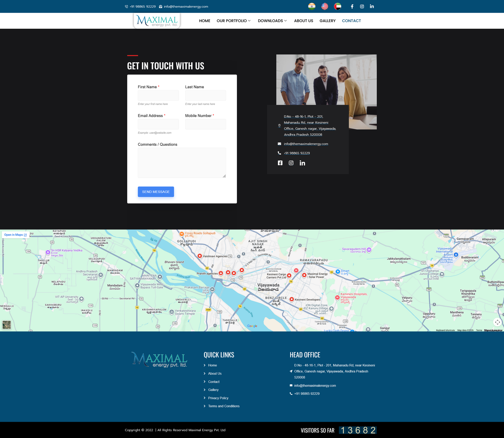504x438 pixels.
Task: Focus the First Name input field
Action: [x=158, y=95]
